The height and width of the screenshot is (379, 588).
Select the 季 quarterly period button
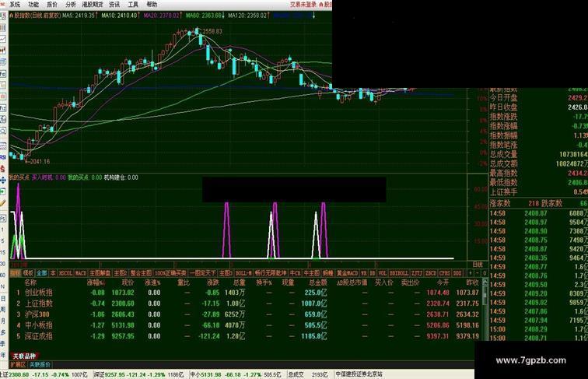3,343
